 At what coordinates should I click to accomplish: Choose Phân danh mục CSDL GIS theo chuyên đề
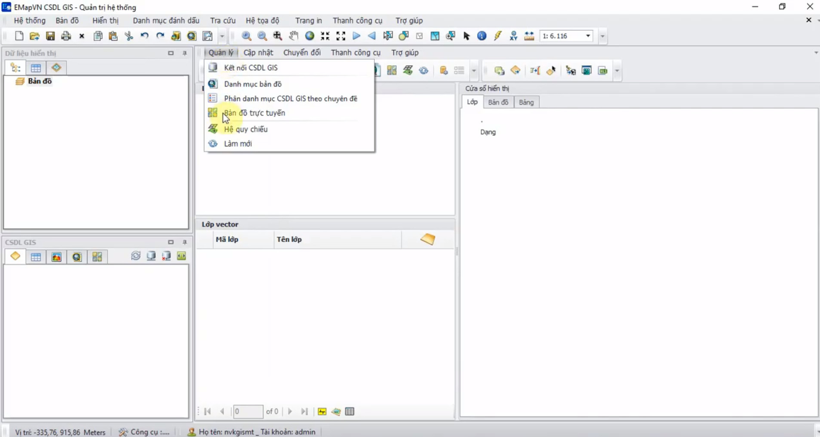289,98
